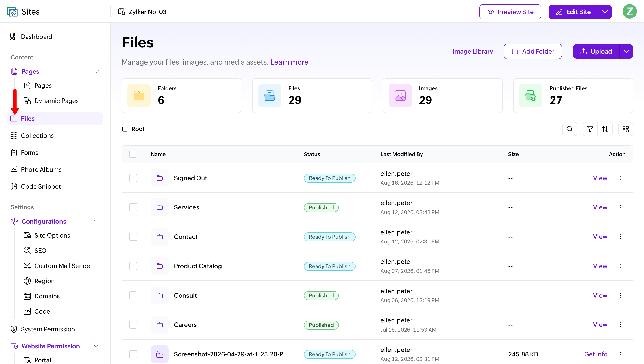Check the Contact folder checkbox
Screen dimensions: 644x364
(133, 237)
